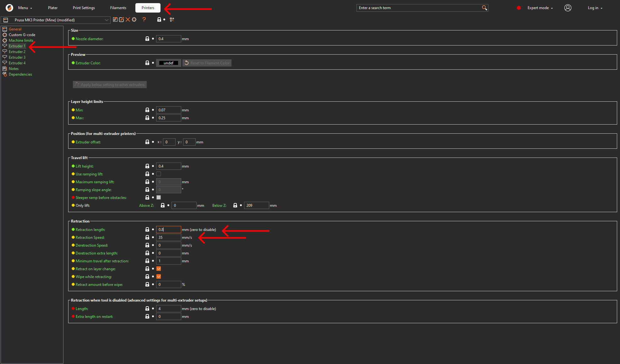Toggle the Retract on layer change checkbox
620x364 pixels.
159,269
